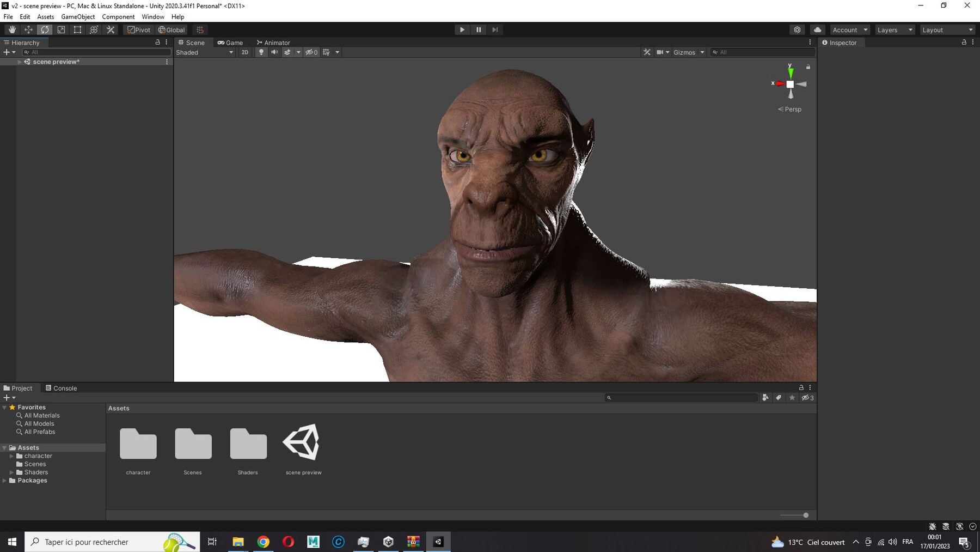
Task: Toggle Global/Local coordinate handle
Action: [171, 29]
